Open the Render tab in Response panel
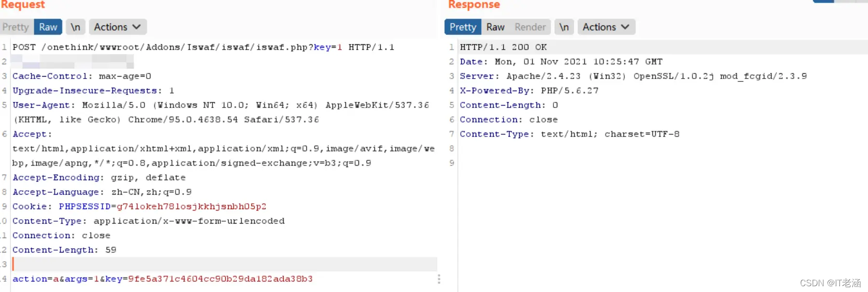868x292 pixels. [x=530, y=27]
